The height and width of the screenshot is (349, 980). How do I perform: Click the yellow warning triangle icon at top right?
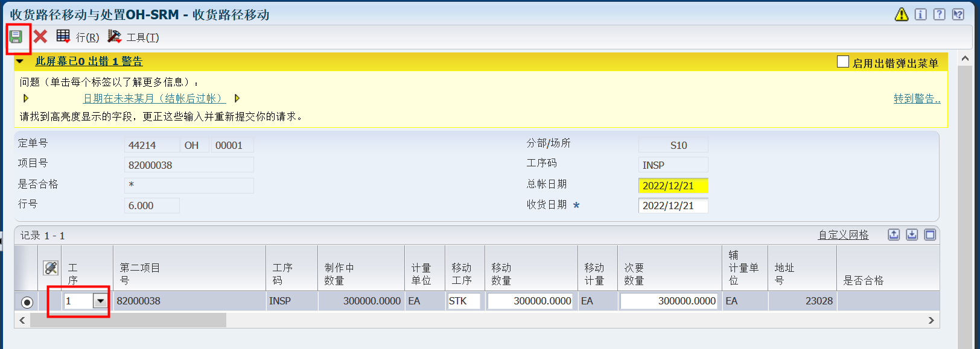pos(902,14)
